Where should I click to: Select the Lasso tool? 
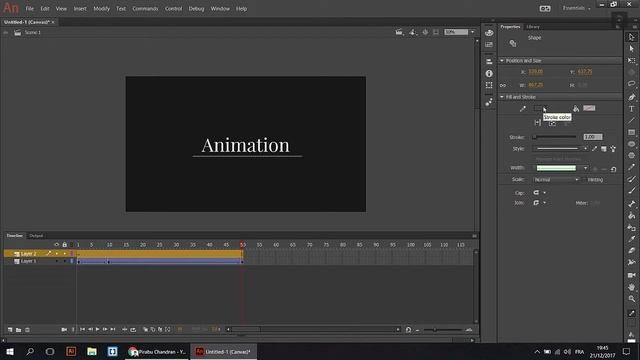point(631,84)
